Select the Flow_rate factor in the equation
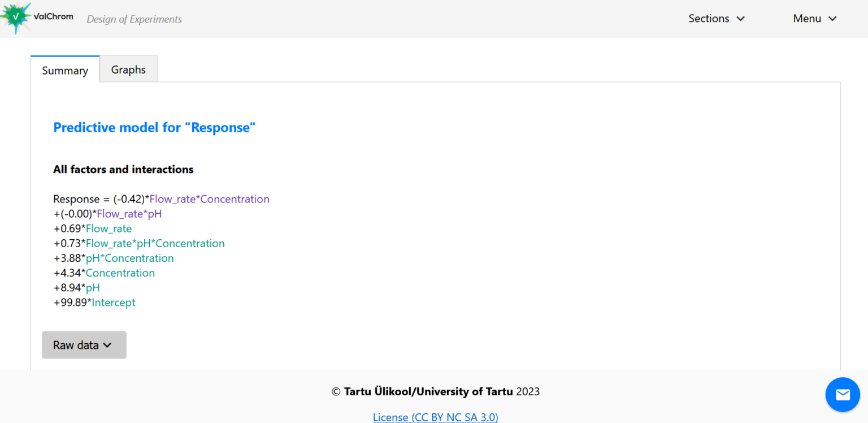This screenshot has height=423, width=868. pyautogui.click(x=108, y=228)
